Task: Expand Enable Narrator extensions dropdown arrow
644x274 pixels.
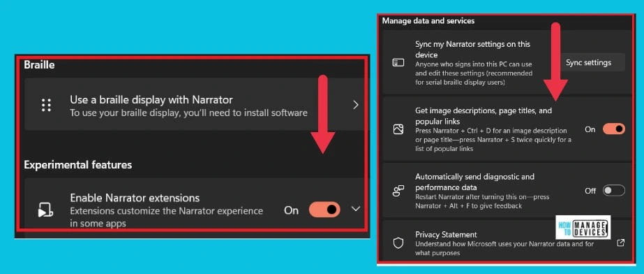Action: pos(356,209)
